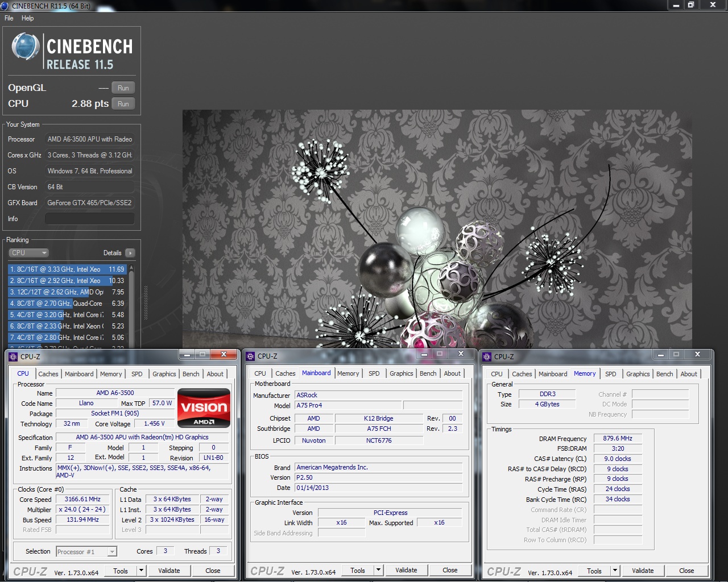Expand Tools dropdown arrow in Memory CPU-Z window

615,571
